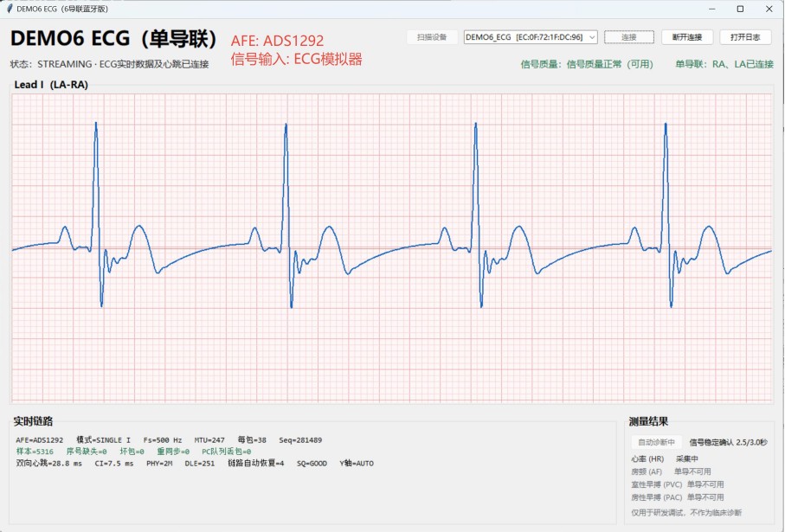
Task: Click the 断开连接 disconnect button
Action: [x=687, y=37]
